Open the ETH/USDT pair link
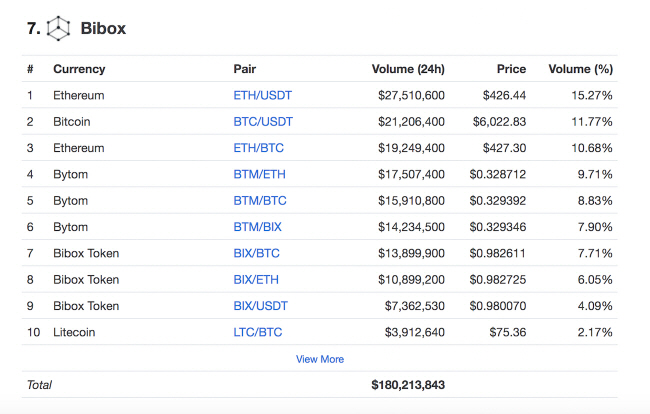Screen dimensions: 650x414 262,95
